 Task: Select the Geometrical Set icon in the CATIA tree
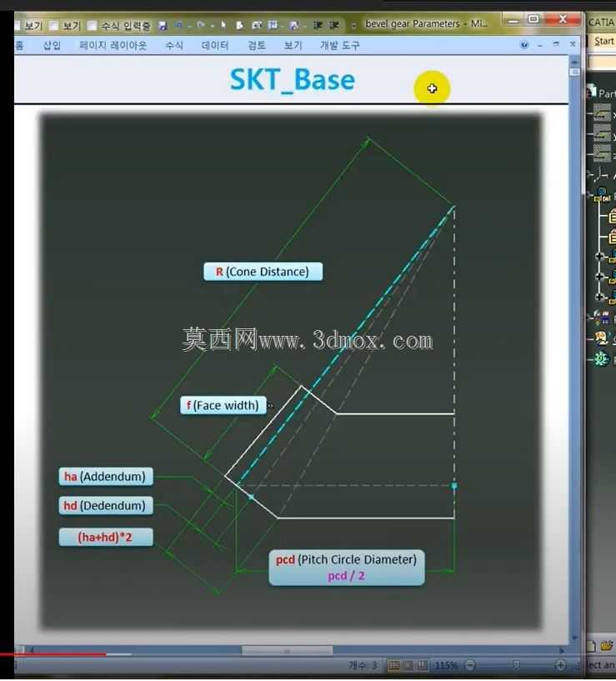point(602,338)
